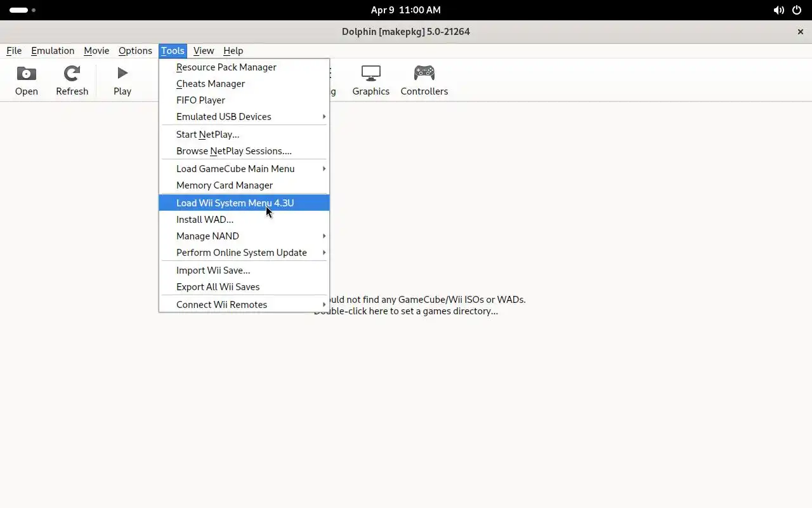Expand the Manage NAND submenu
812x508 pixels.
click(x=244, y=236)
